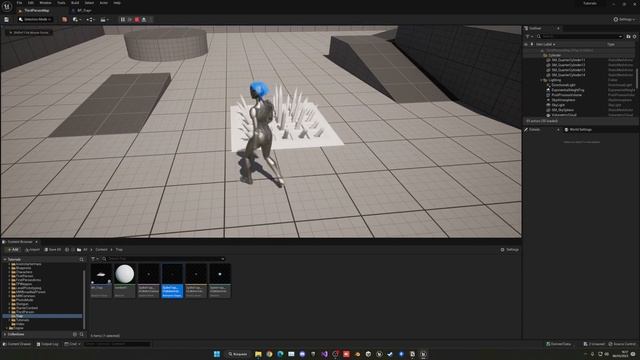Open the cinematics sequence toolbar dropdown

pos(104,19)
